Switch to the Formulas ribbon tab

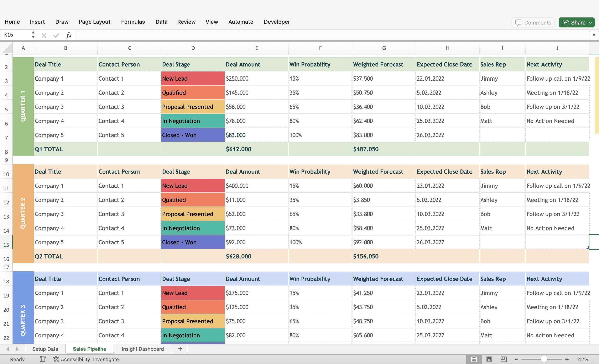(133, 22)
